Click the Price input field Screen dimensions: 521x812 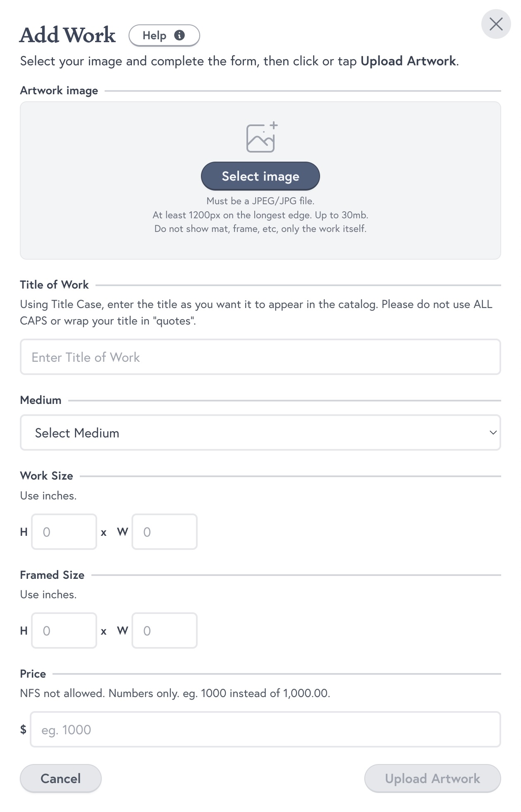pyautogui.click(x=265, y=730)
